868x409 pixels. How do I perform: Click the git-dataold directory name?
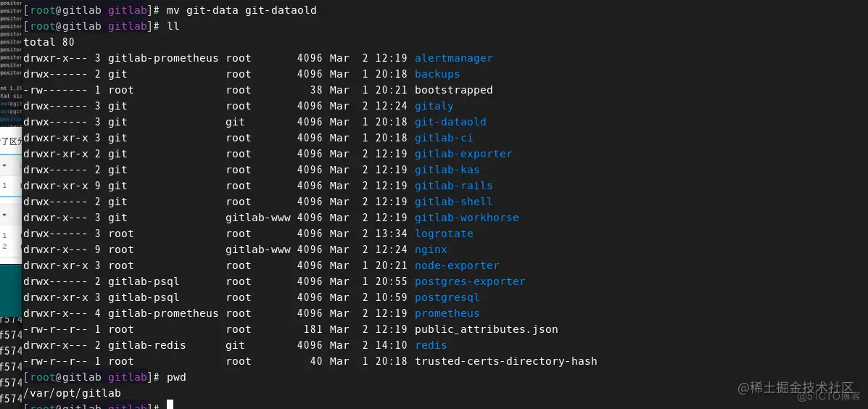tap(450, 122)
